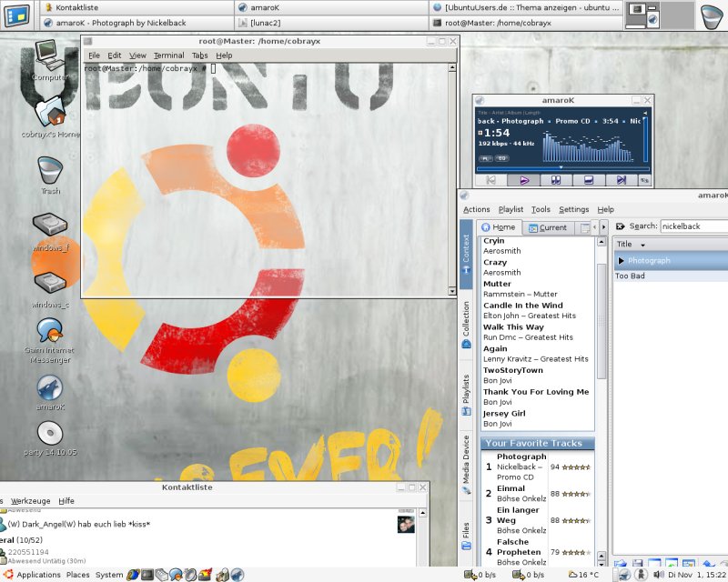The image size is (728, 582).
Task: Select the Photograph track in playlist
Action: (x=671, y=260)
